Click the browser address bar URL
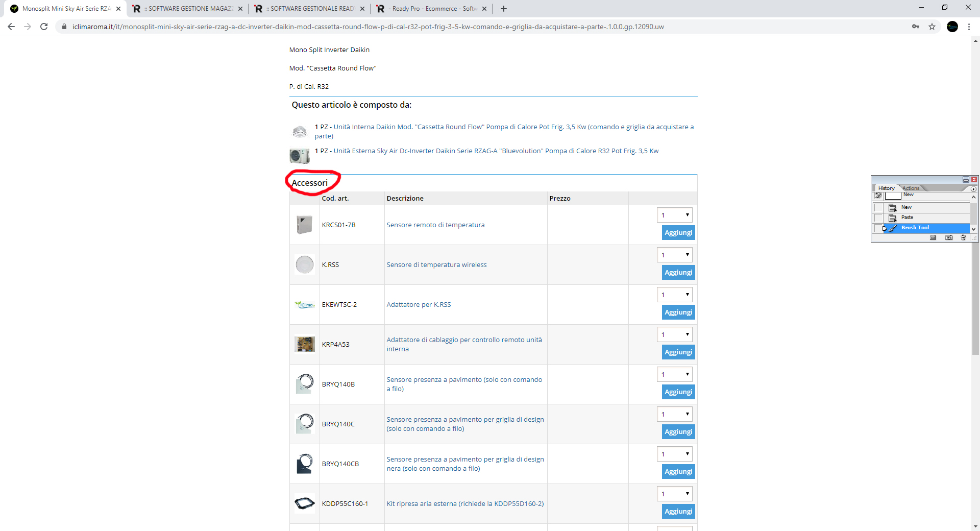Screen dimensions: 980x531 pyautogui.click(x=368, y=27)
